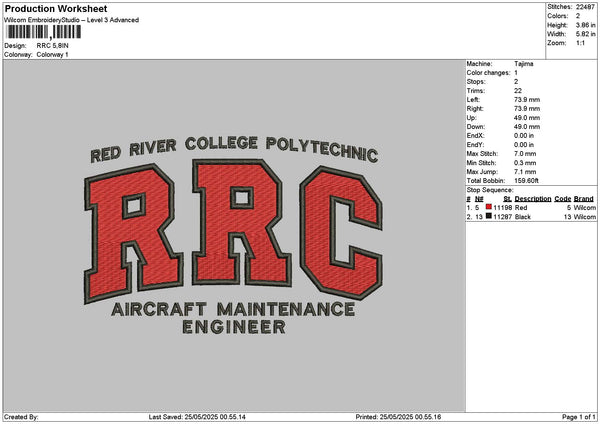Click the Aircraft Maintenance text in the design
This screenshot has width=600, height=424.
234,309
